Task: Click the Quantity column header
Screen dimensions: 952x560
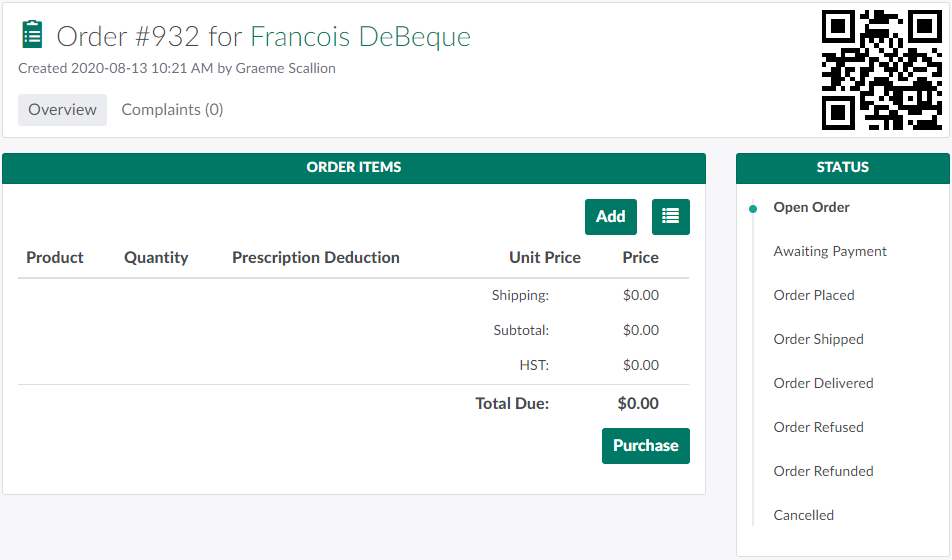Action: (156, 258)
